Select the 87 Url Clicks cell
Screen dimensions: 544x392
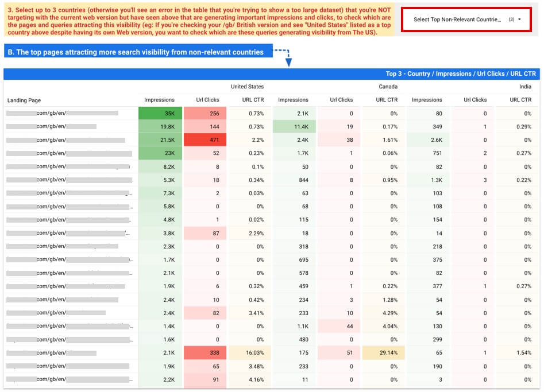pos(205,233)
